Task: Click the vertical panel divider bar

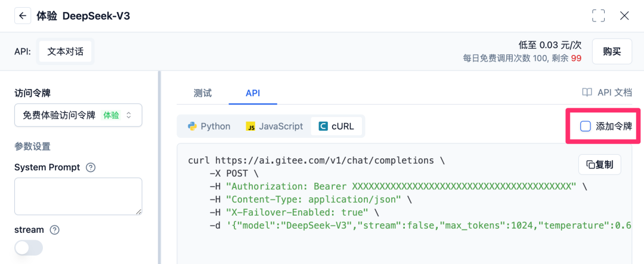Action: [x=159, y=167]
